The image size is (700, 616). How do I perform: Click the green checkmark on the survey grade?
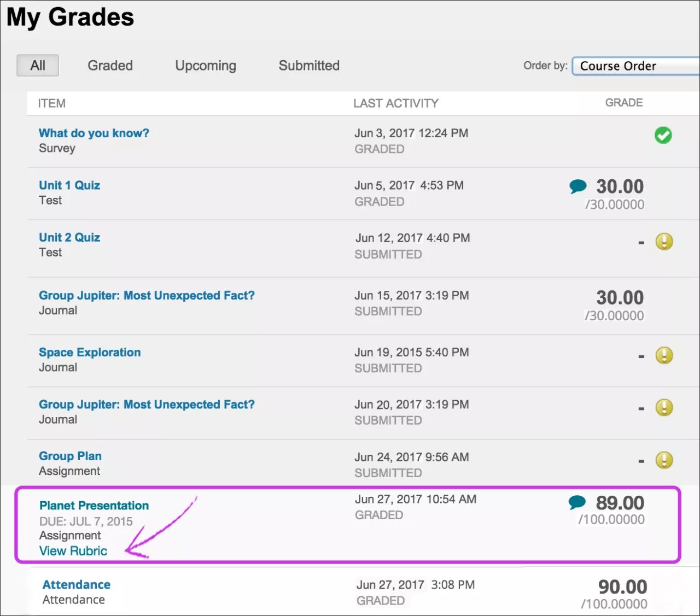pyautogui.click(x=663, y=135)
